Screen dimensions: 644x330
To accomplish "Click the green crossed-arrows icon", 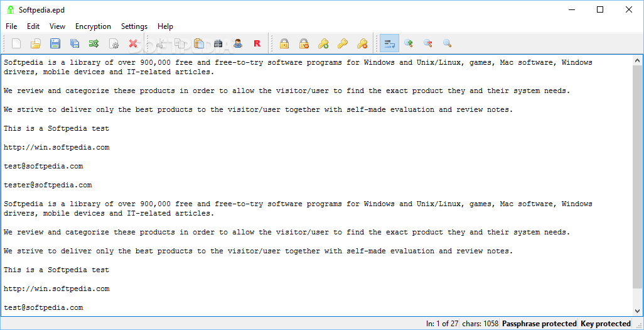I will pyautogui.click(x=94, y=43).
